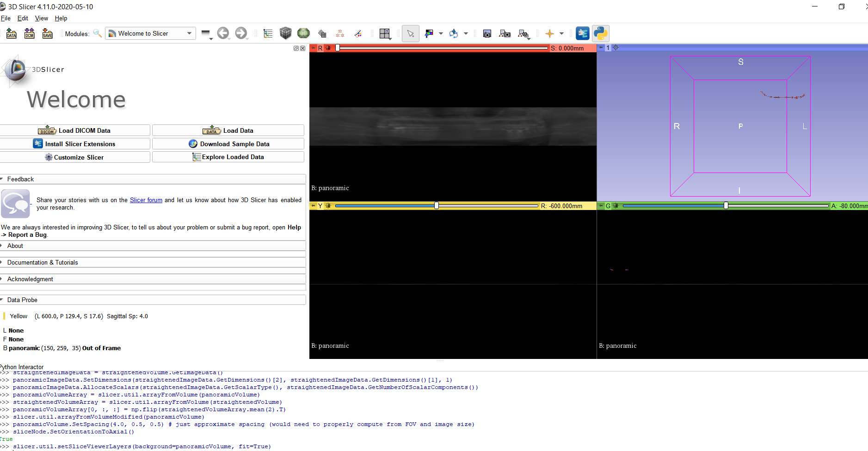Screen dimensions: 868x451
Task: Select the mouse pointer interaction mode
Action: [x=411, y=33]
